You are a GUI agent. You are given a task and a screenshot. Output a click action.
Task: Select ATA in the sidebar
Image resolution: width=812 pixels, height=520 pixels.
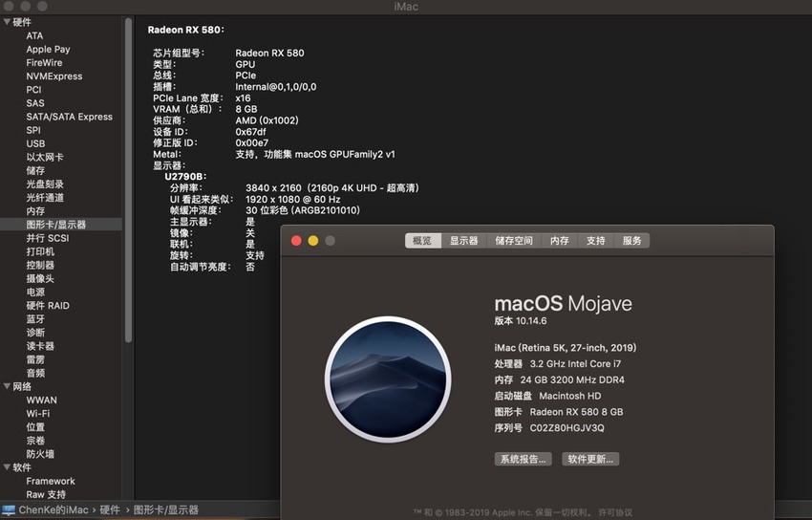(x=34, y=35)
